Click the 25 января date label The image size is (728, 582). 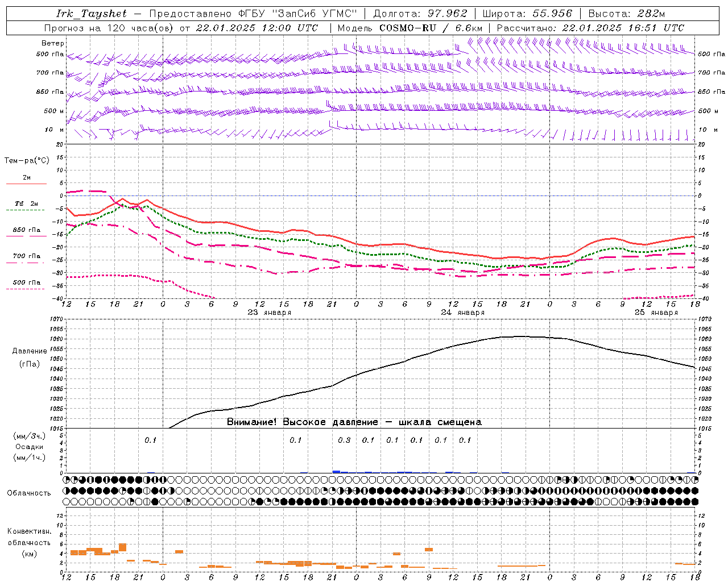[x=656, y=313]
